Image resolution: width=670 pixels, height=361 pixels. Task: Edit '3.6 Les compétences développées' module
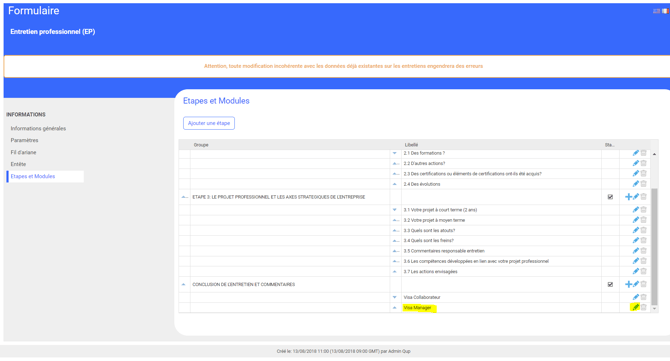tap(636, 261)
